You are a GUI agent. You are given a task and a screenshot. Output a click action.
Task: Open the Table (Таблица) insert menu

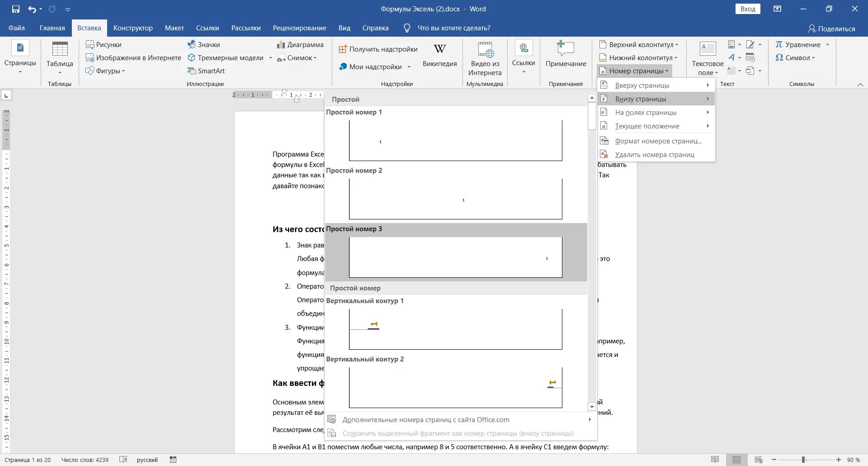[x=60, y=57]
